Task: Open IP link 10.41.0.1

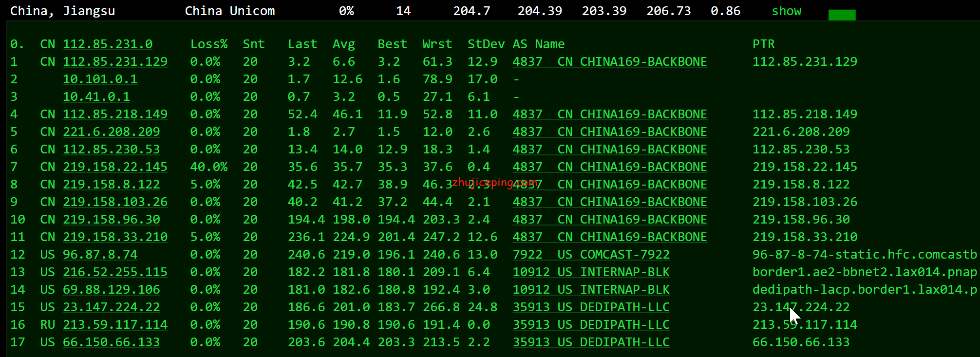Action: coord(96,97)
